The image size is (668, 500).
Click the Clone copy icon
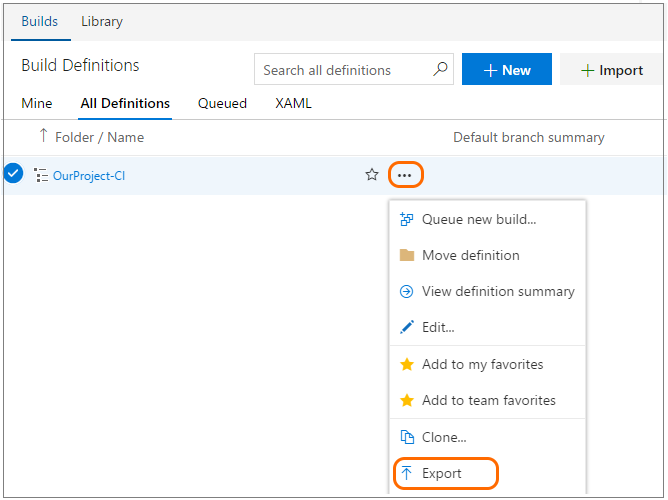(x=406, y=437)
